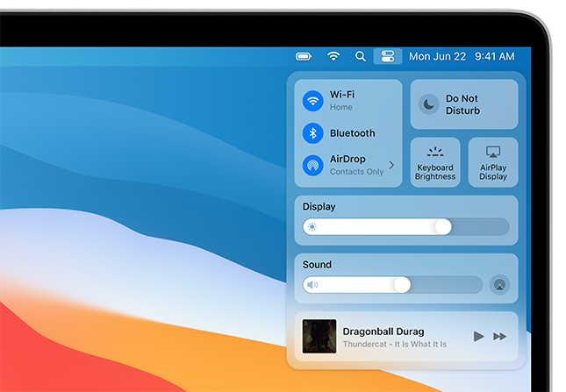Click the Dragonball Durag album artwork
Image resolution: width=566 pixels, height=392 pixels.
tap(319, 336)
